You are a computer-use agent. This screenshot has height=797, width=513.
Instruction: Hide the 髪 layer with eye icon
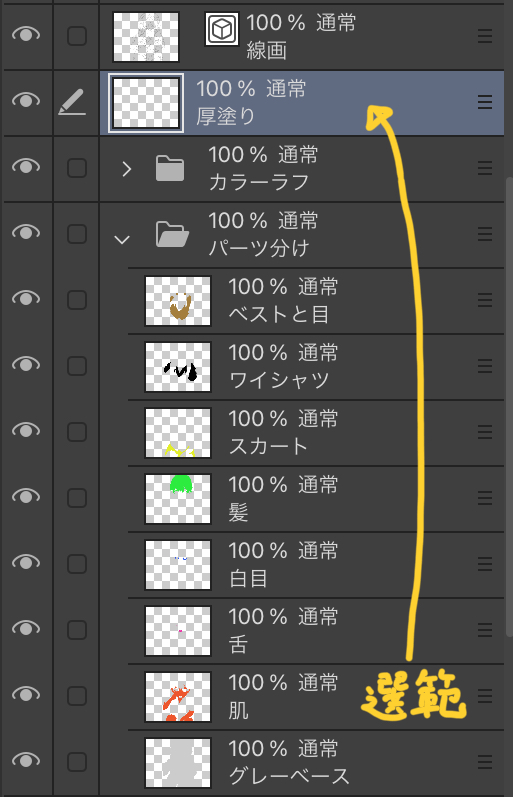26,496
